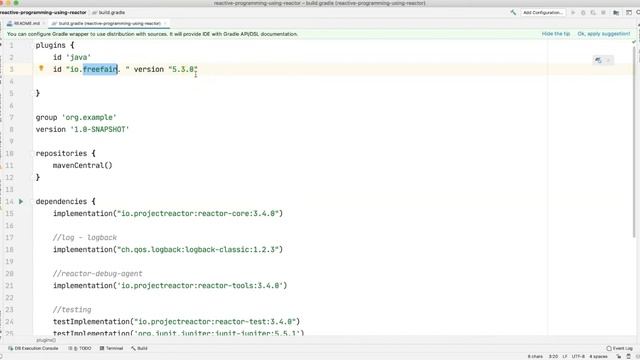Click line number 14 in the gutter
The height and width of the screenshot is (360, 640).
coord(9,202)
